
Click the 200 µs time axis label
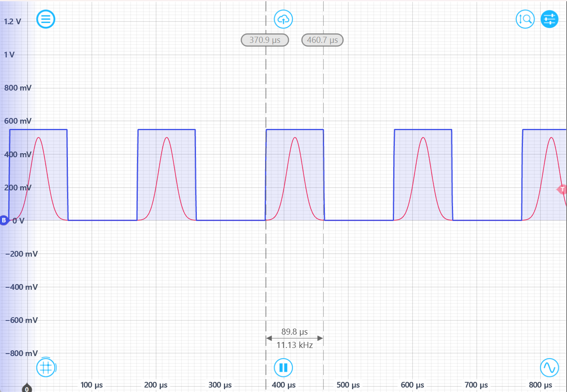click(156, 385)
